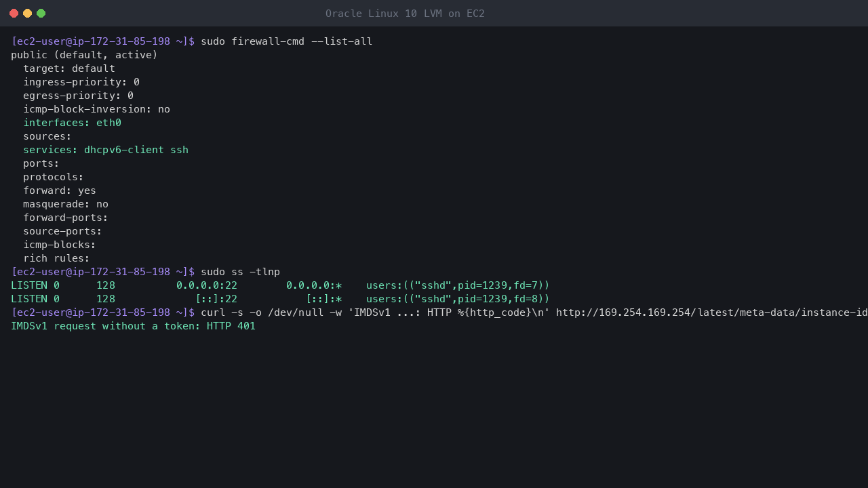Click the '0.0.0.0:22' local address
This screenshot has width=868, height=488.
tap(207, 285)
